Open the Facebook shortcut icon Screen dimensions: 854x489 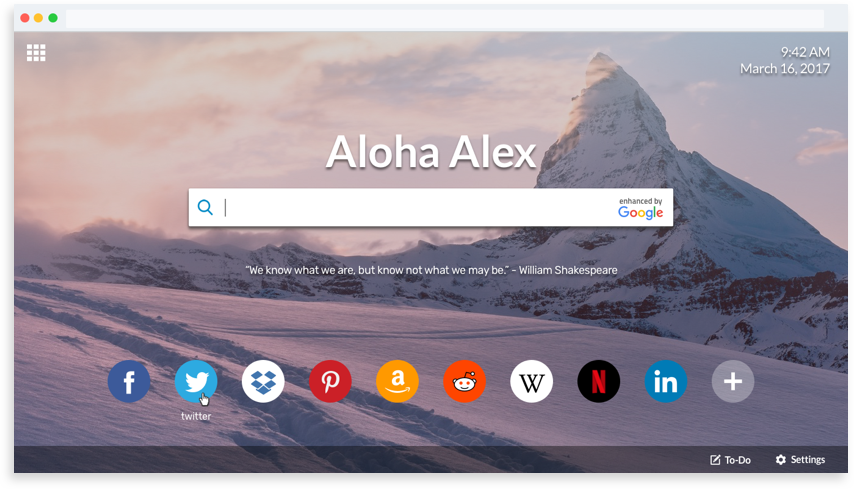(129, 381)
